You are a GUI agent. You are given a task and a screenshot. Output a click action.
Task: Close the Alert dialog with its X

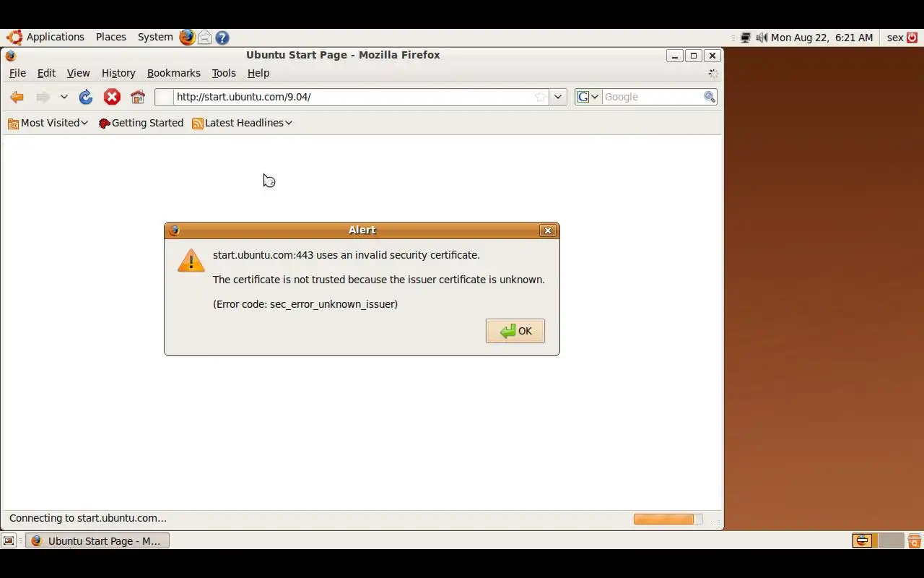point(548,230)
